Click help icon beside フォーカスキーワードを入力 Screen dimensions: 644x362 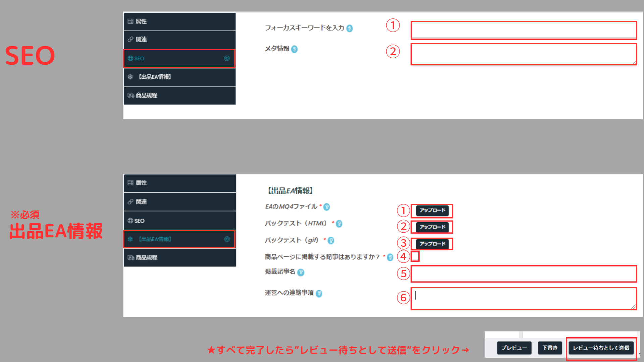350,28
